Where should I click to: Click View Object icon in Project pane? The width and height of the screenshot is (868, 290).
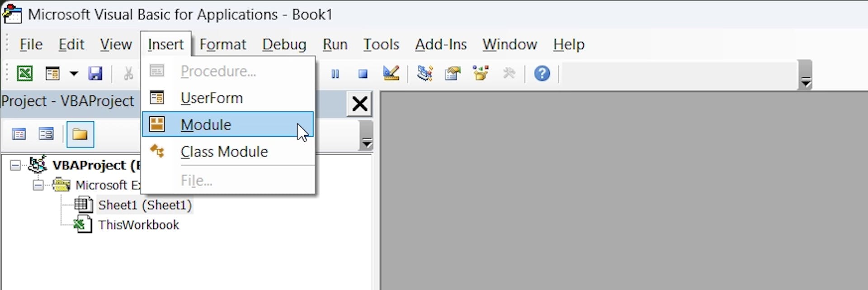(x=46, y=134)
